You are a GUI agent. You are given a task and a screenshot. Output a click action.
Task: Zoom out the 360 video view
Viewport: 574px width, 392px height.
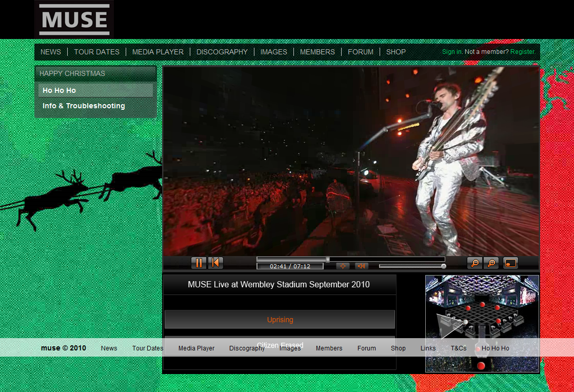(x=475, y=263)
